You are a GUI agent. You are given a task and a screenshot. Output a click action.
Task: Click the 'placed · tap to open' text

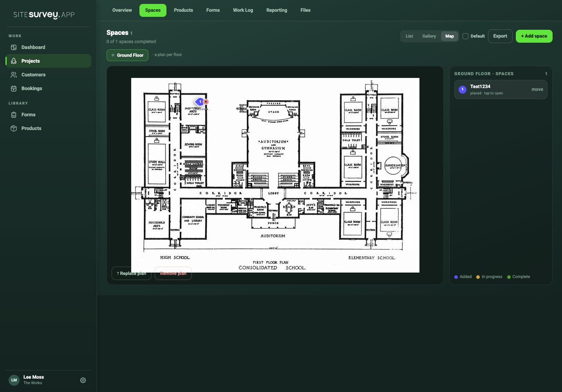tap(486, 93)
